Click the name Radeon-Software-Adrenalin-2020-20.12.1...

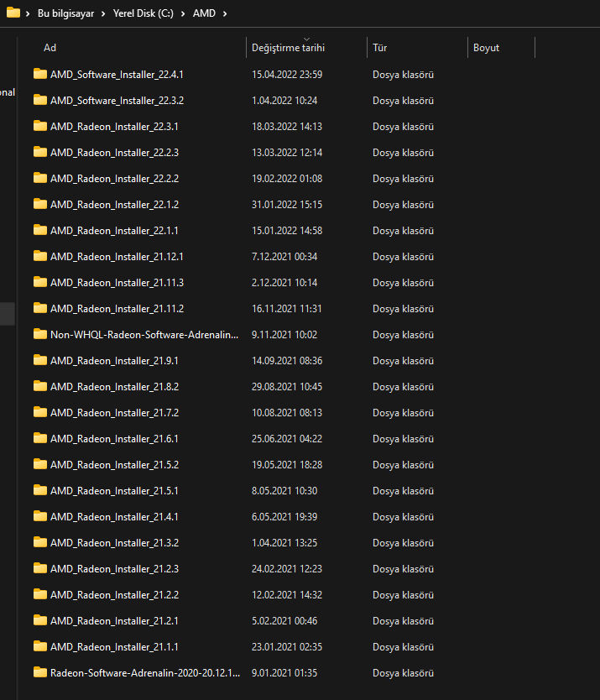pyautogui.click(x=145, y=673)
